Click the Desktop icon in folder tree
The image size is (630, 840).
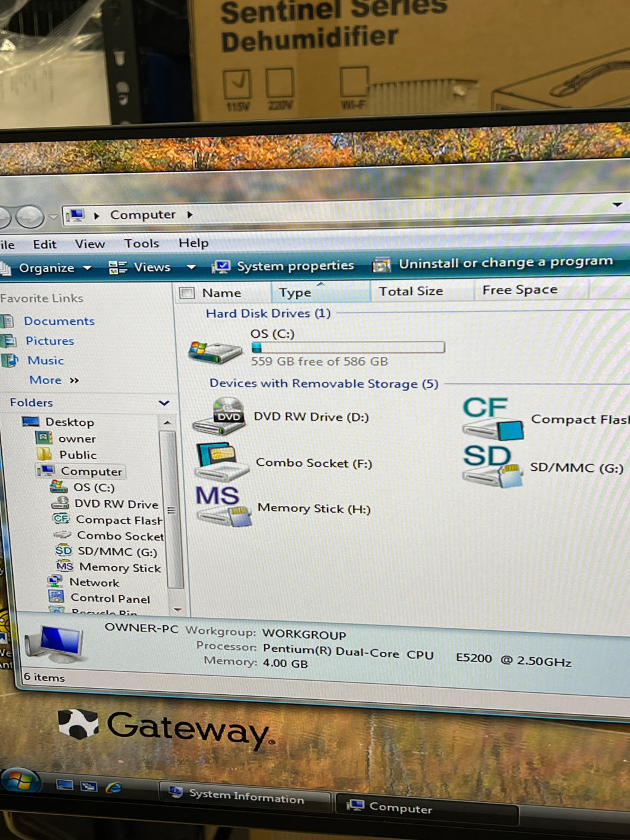point(31,422)
